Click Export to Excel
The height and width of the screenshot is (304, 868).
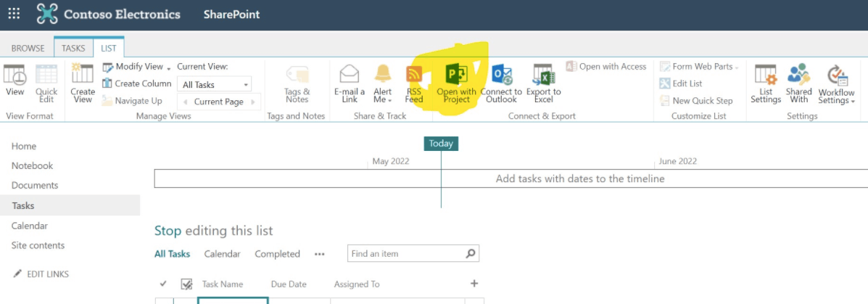click(x=544, y=83)
